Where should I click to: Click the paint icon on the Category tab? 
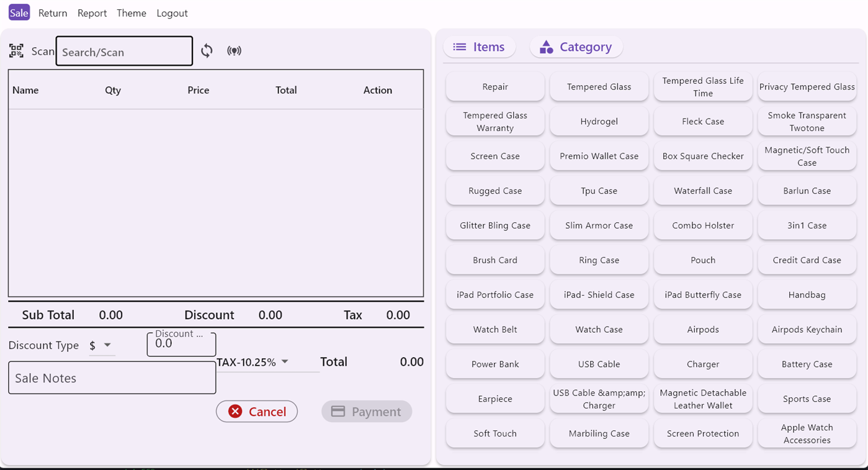pos(546,47)
